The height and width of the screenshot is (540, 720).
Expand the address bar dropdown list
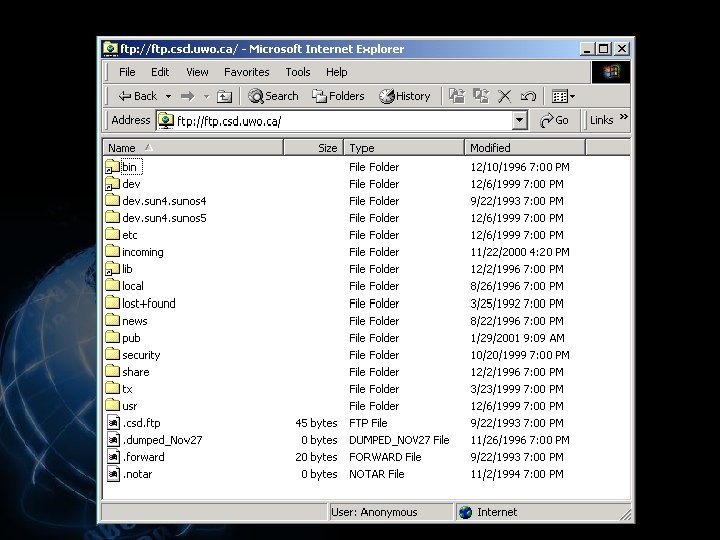(519, 121)
